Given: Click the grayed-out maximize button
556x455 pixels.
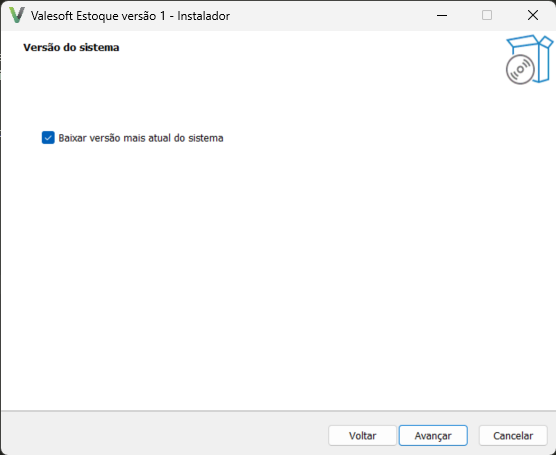Looking at the screenshot, I should [x=487, y=15].
